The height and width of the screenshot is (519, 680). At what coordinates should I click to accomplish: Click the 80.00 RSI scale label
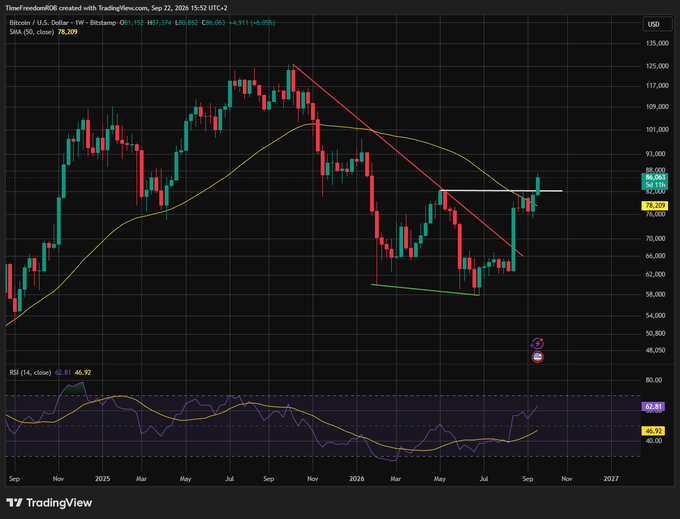[654, 380]
